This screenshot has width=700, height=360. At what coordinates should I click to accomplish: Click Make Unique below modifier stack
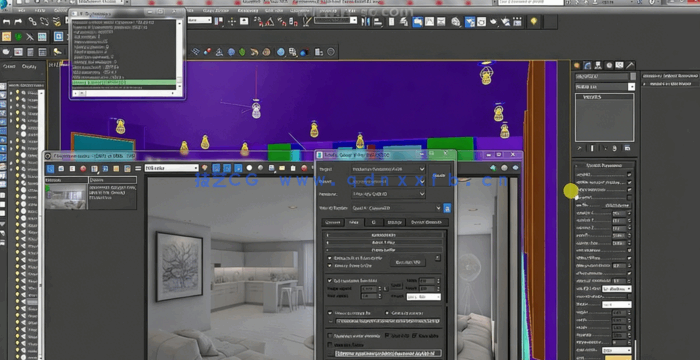(604, 148)
